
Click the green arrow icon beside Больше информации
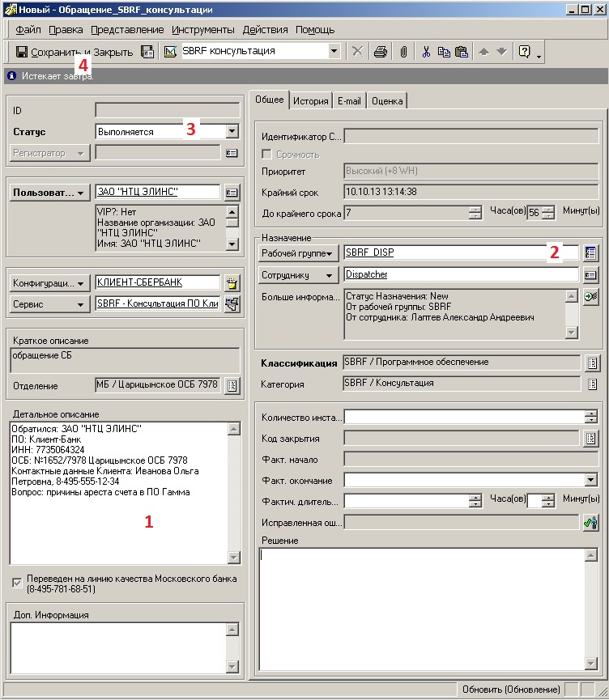[x=590, y=296]
